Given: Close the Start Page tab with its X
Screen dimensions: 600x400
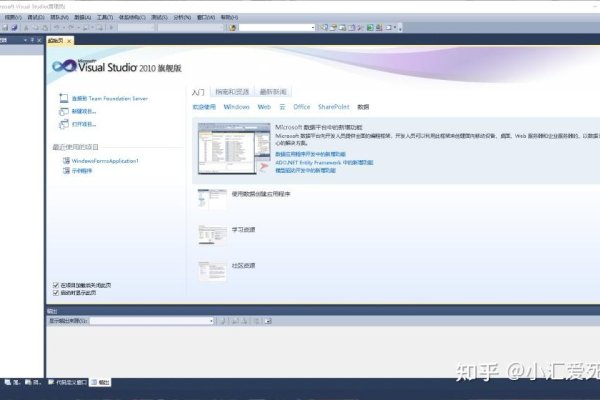Looking at the screenshot, I should [x=69, y=41].
